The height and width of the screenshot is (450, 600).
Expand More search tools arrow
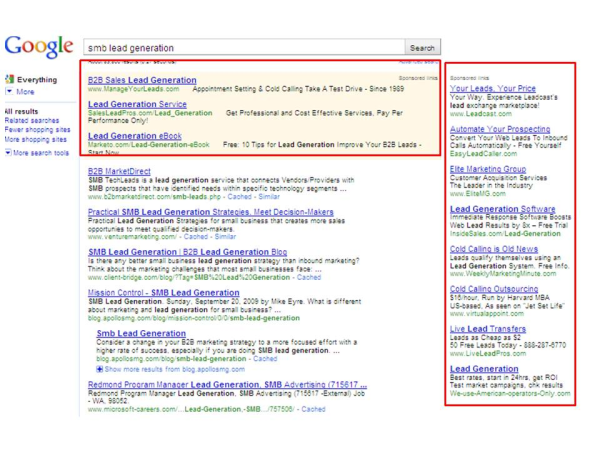[x=8, y=152]
